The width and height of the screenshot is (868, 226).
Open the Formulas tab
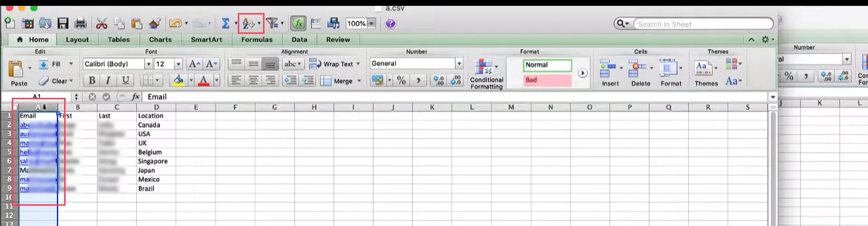click(x=257, y=40)
